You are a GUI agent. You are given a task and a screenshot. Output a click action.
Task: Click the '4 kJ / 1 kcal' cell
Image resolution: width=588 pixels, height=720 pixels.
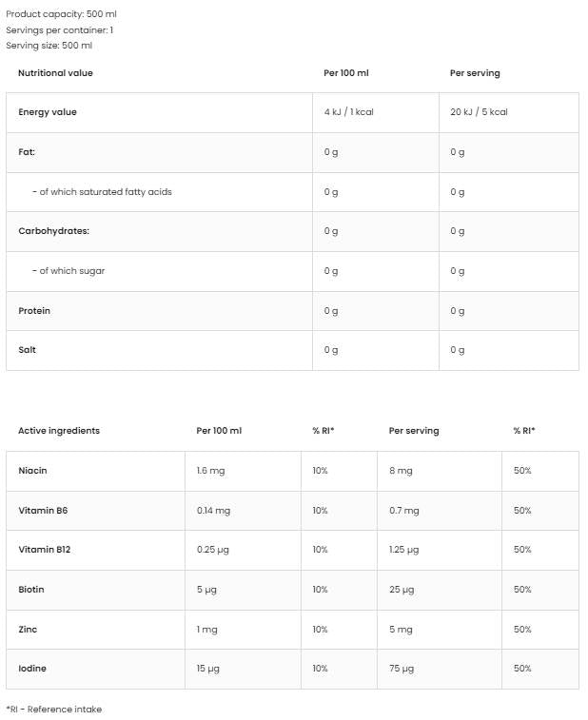click(x=348, y=112)
